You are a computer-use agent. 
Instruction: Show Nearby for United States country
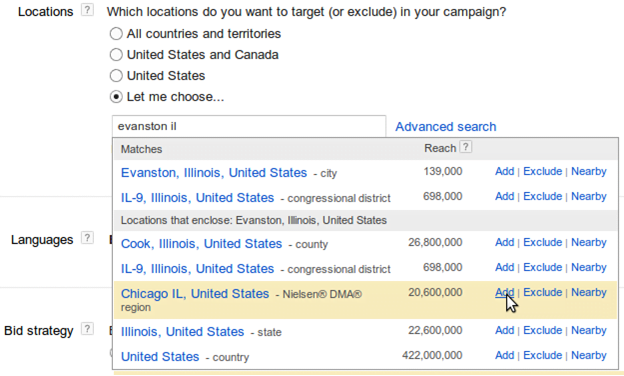pyautogui.click(x=589, y=355)
